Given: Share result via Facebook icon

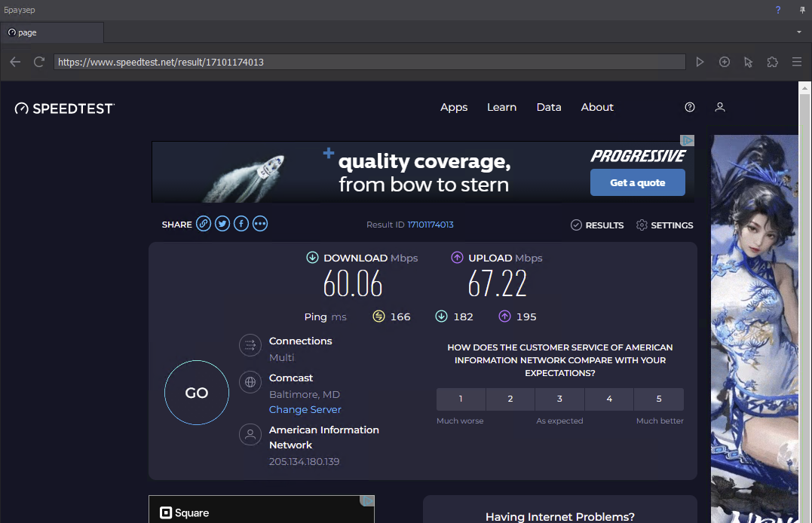Looking at the screenshot, I should tap(241, 224).
